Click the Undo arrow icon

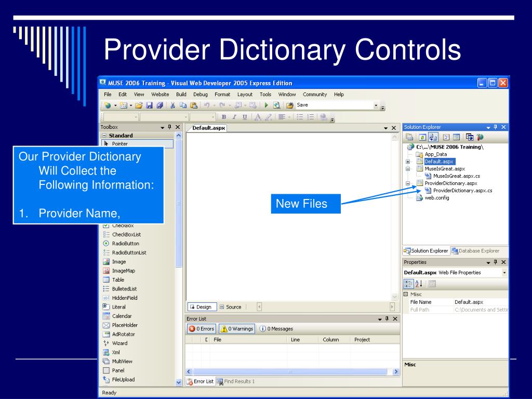[207, 105]
